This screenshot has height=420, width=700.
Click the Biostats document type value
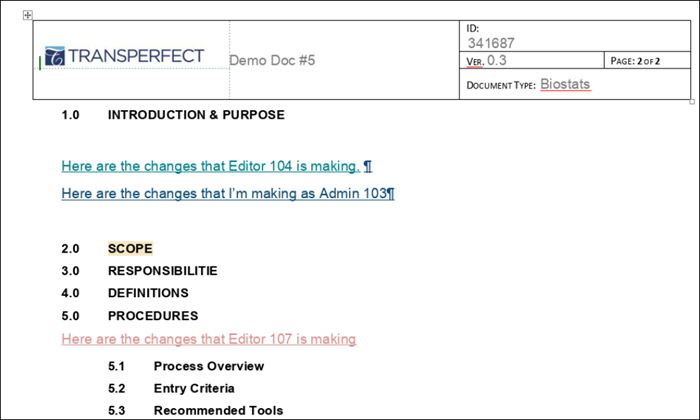tap(566, 84)
